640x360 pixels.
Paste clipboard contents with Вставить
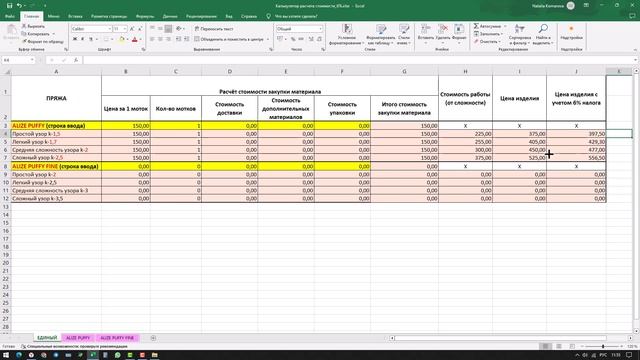click(x=11, y=33)
